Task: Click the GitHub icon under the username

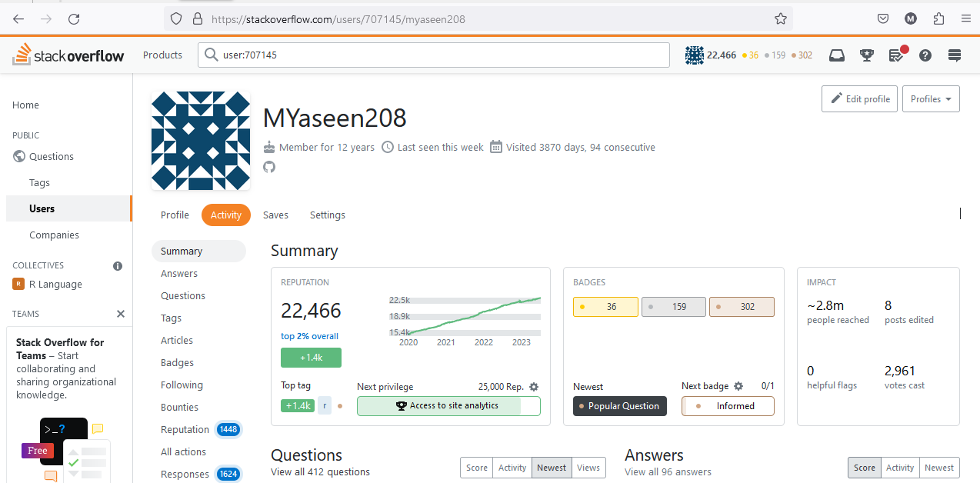Action: 269,167
